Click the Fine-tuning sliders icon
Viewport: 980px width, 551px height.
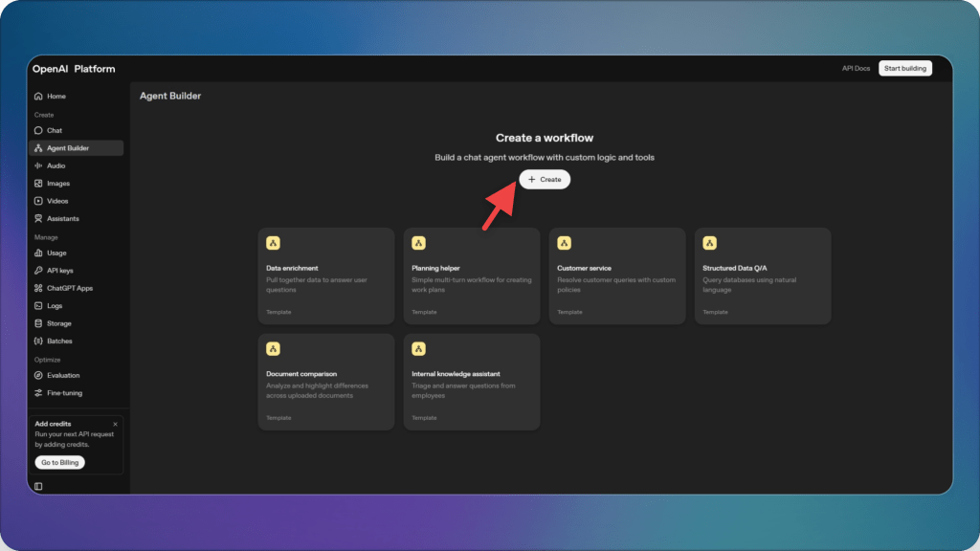click(x=38, y=393)
